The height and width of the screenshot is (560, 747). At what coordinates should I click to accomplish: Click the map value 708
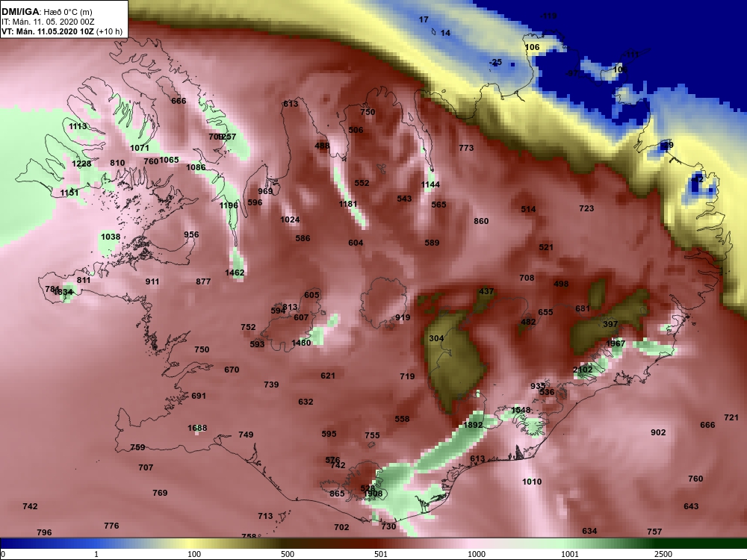point(527,278)
